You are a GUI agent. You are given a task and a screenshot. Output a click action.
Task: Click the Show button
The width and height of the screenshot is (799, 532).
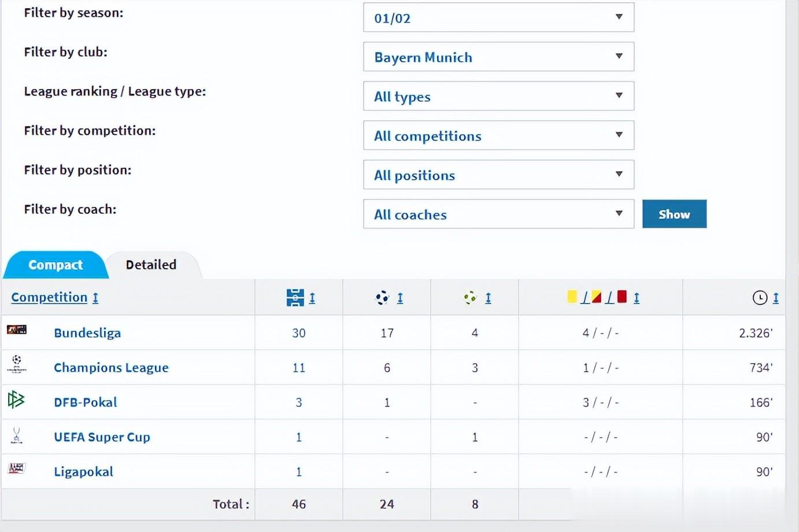[674, 214]
